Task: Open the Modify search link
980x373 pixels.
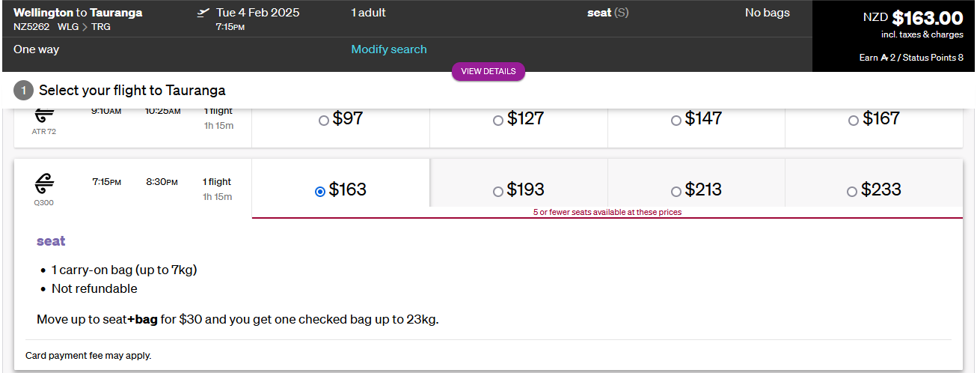Action: click(x=389, y=49)
